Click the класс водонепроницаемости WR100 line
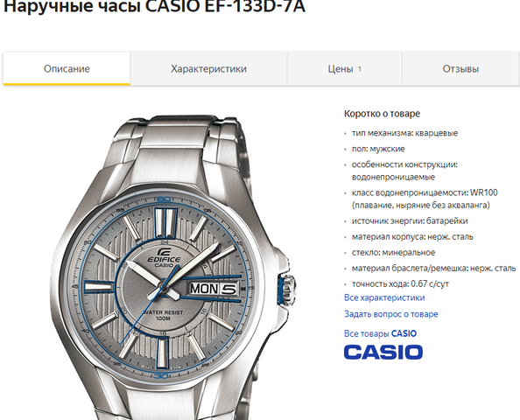520x420 pixels. [x=425, y=199]
